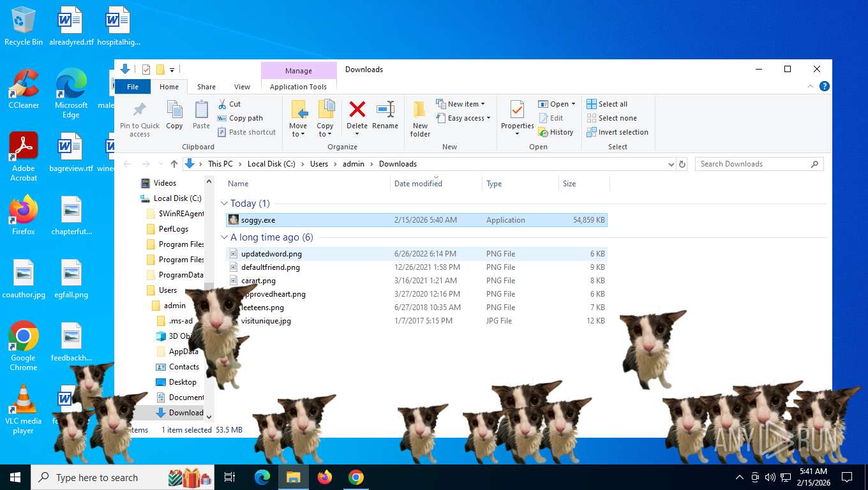Click Users in the address breadcrumb

coord(319,164)
